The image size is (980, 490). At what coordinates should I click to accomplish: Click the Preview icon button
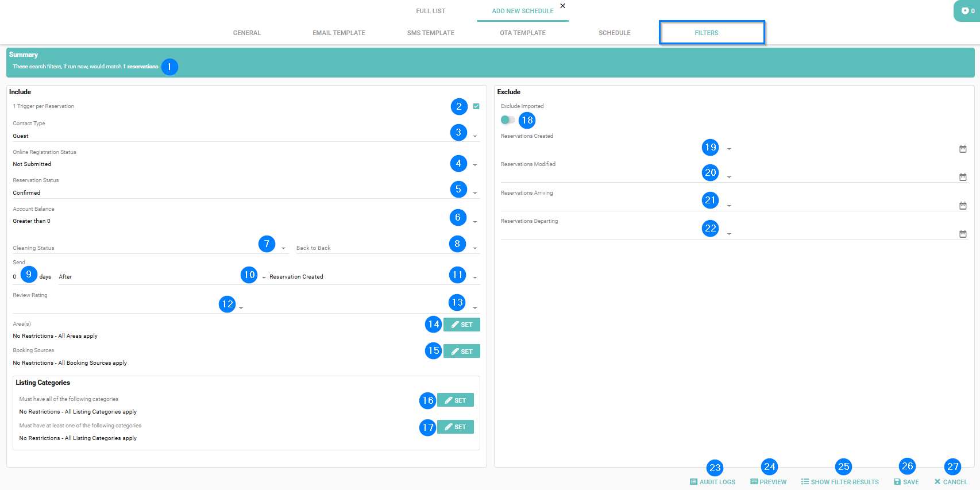754,482
